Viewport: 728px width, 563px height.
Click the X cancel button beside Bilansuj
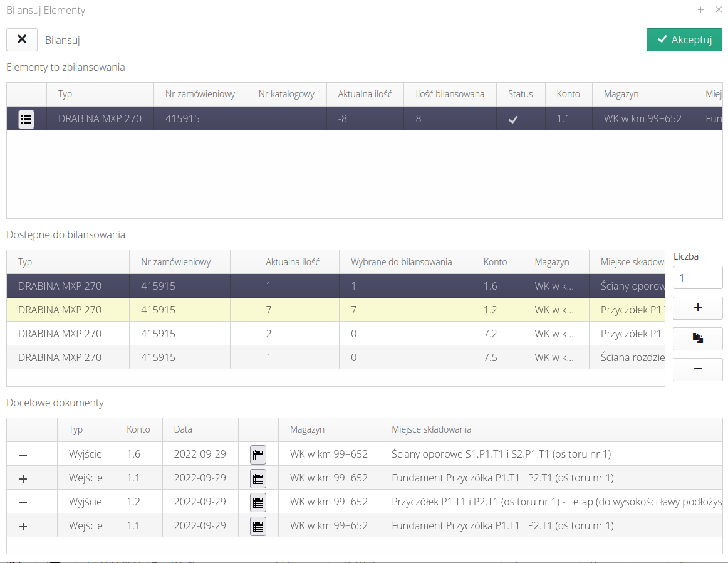click(x=22, y=39)
